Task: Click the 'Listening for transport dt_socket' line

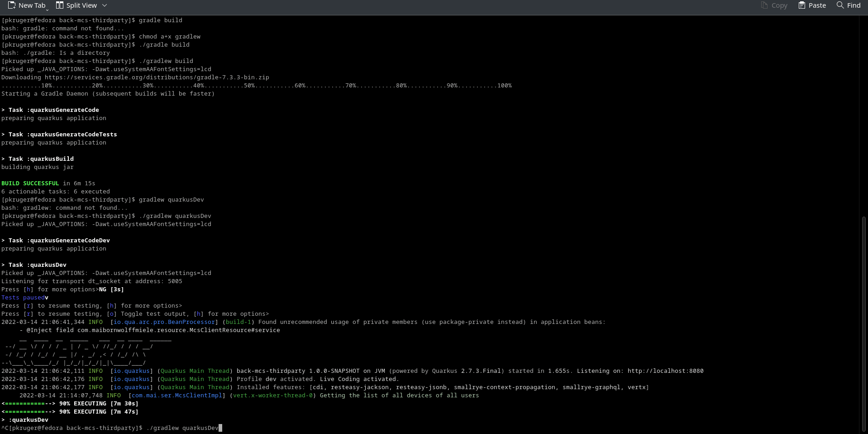Action: tap(92, 281)
